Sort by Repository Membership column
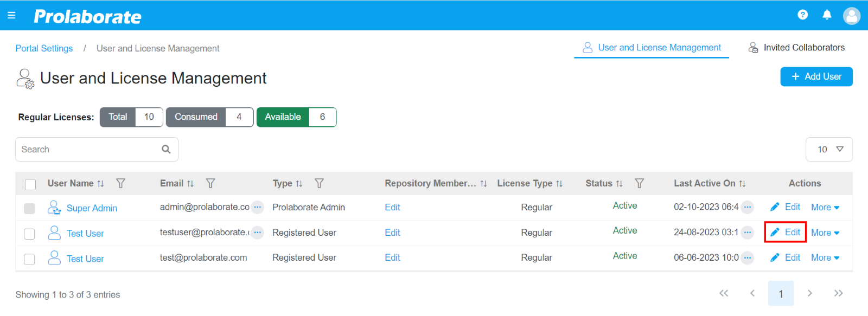868x316 pixels. tap(483, 184)
